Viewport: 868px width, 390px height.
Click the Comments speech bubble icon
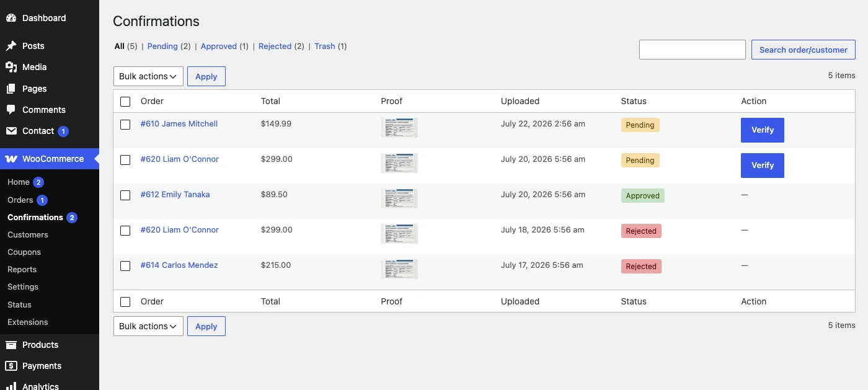point(11,110)
